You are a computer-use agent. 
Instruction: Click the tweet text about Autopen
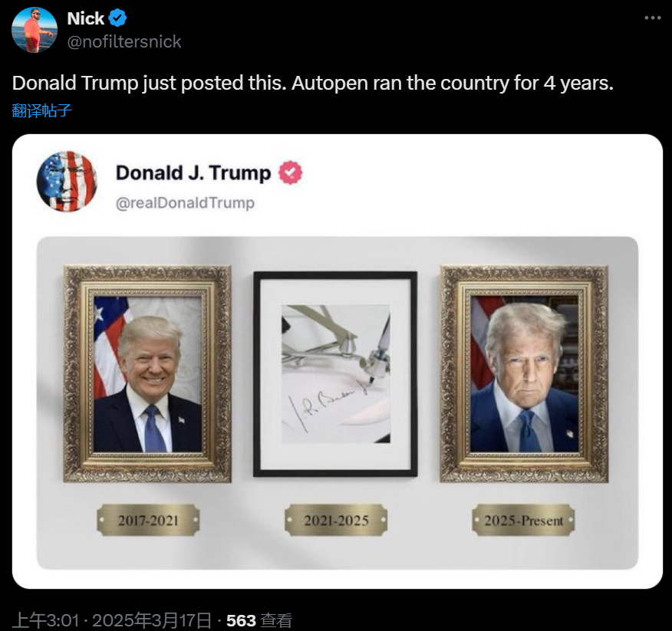(313, 83)
